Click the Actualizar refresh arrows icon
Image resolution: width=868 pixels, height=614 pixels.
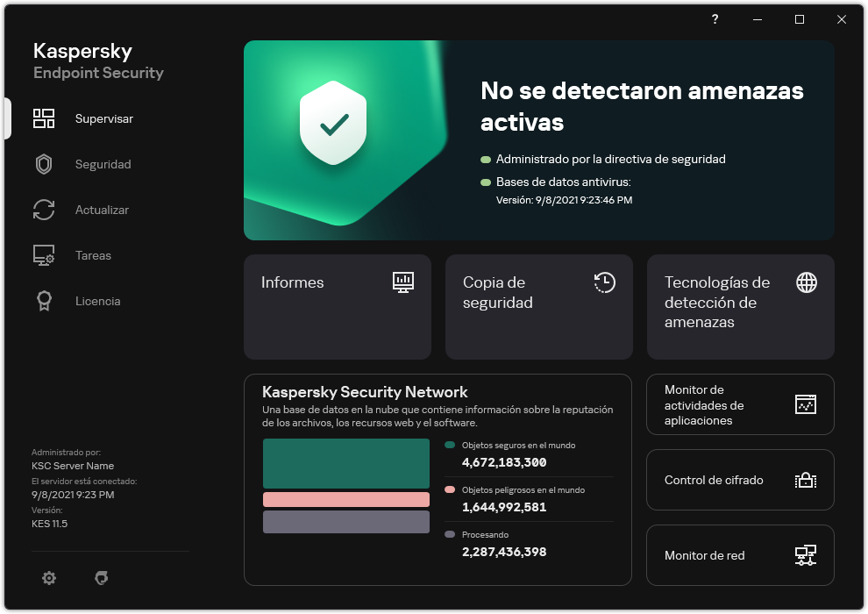[44, 210]
